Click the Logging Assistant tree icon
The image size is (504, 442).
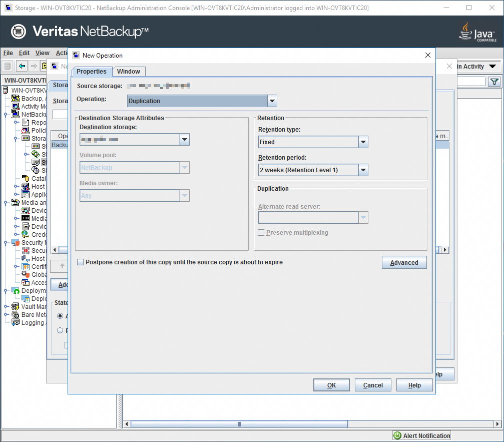16,323
